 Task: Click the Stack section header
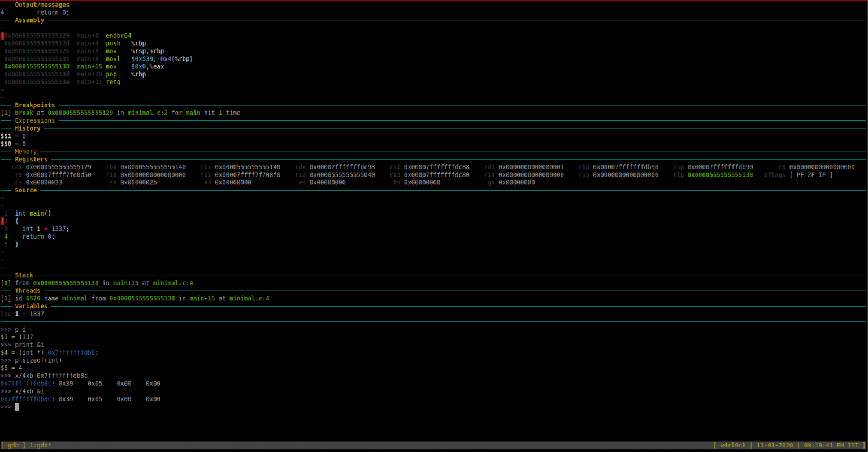(x=24, y=275)
